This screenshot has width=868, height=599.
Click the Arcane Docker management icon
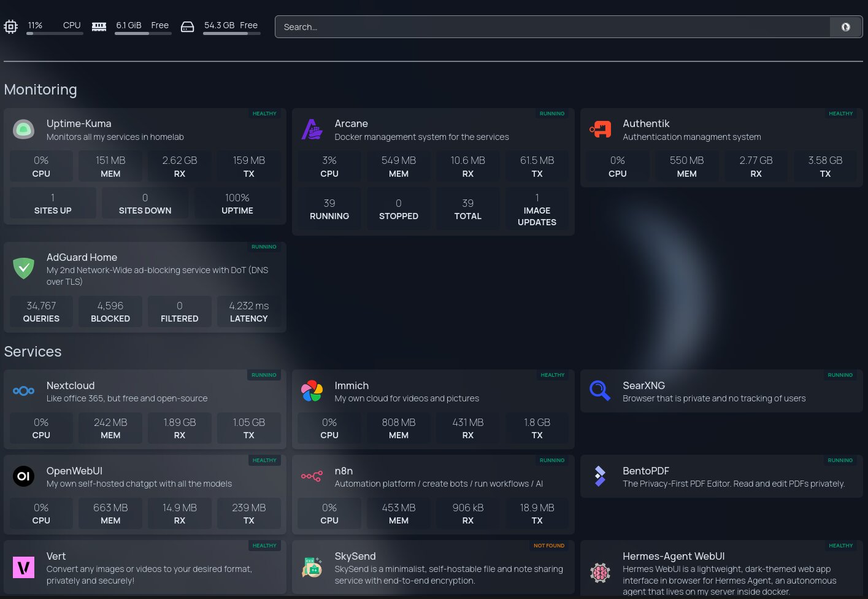click(x=312, y=129)
